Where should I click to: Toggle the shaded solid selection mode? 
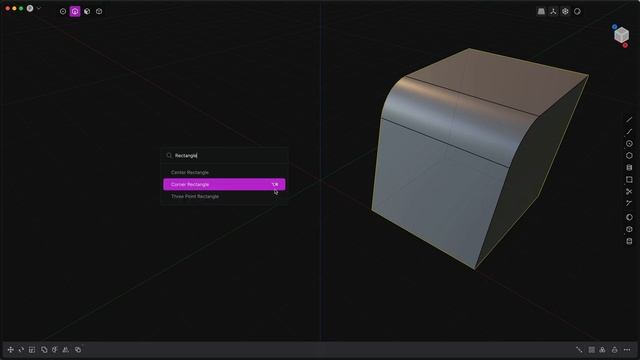click(x=87, y=11)
